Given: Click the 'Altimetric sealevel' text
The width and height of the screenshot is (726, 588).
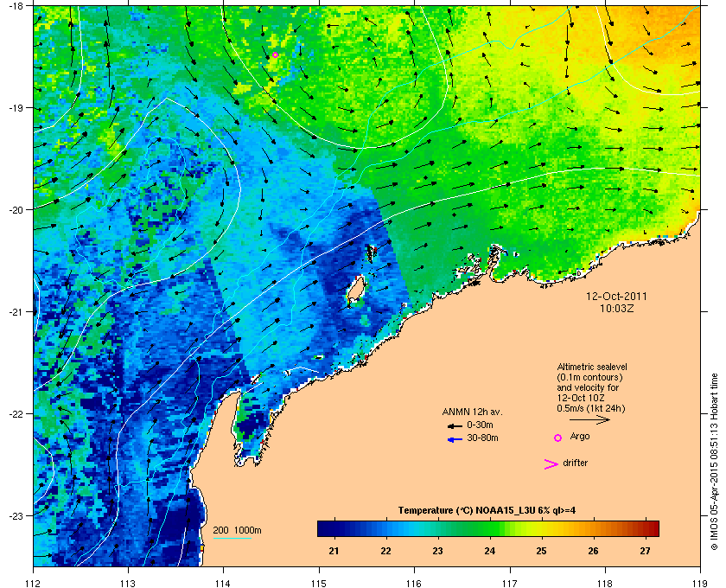Looking at the screenshot, I should click(592, 367).
